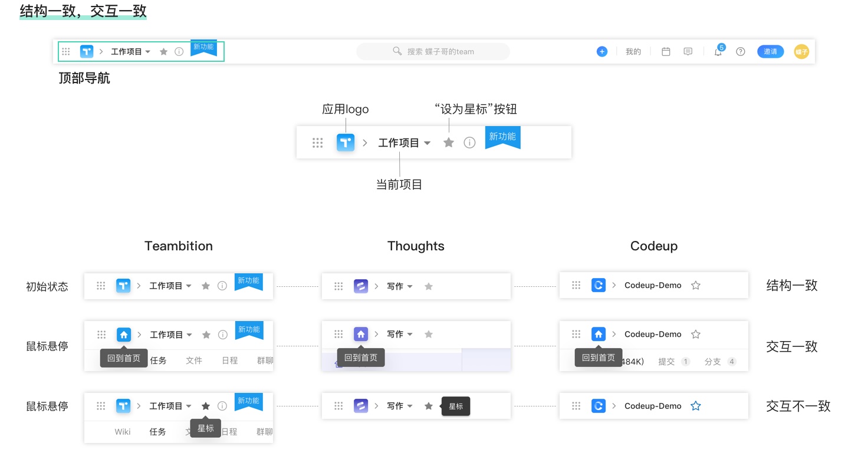Click the app grid icon in the search-bar navigation

click(x=66, y=52)
